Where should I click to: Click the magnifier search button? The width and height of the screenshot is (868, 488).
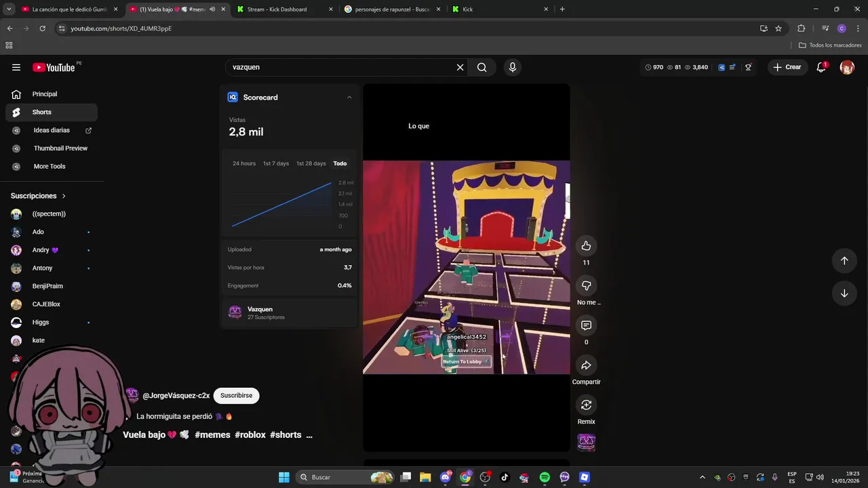481,67
